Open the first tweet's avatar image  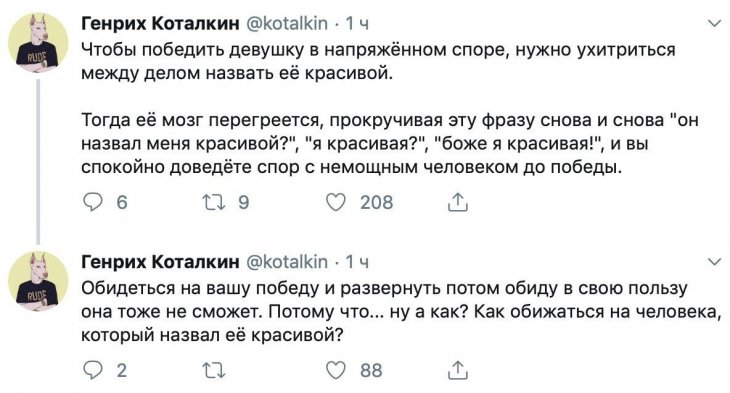pos(38,43)
